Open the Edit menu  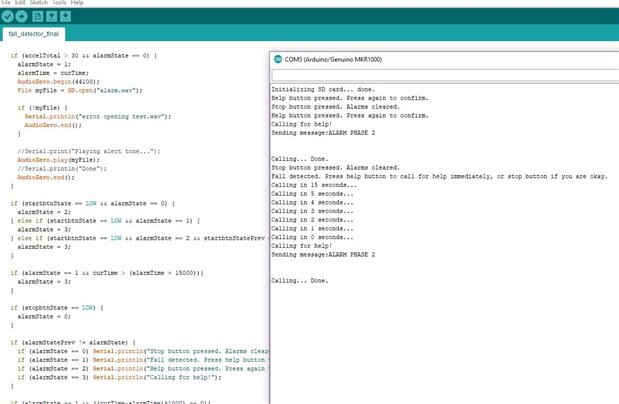tap(20, 3)
